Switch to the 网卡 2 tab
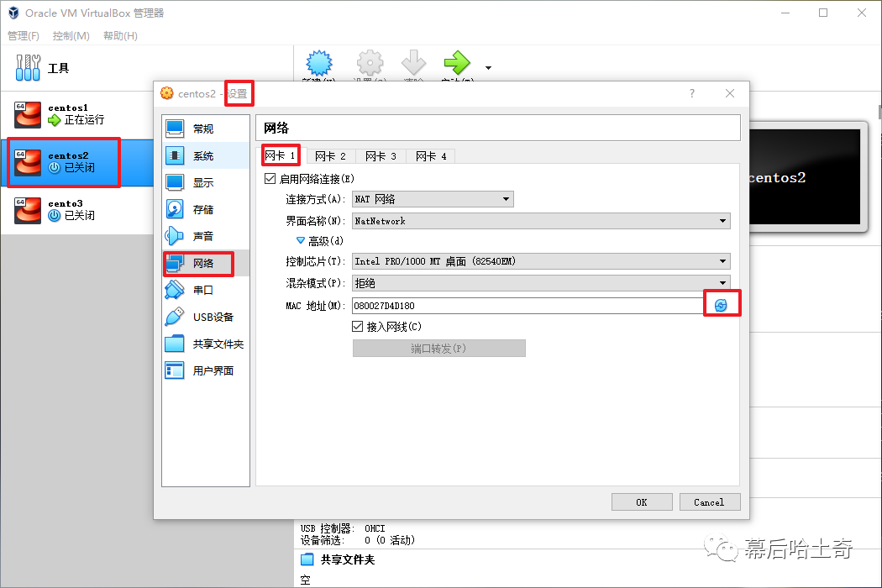Screen dimensions: 882x588 click(x=330, y=156)
